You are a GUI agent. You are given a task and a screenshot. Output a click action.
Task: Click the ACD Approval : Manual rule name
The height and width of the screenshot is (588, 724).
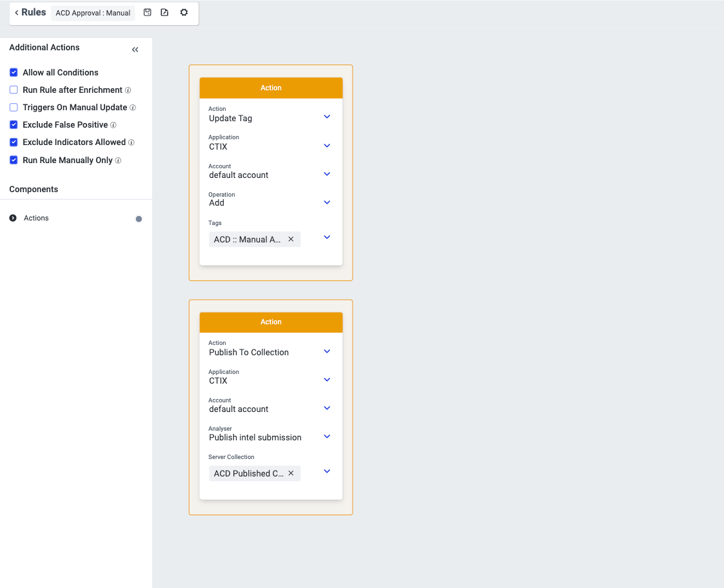click(93, 13)
